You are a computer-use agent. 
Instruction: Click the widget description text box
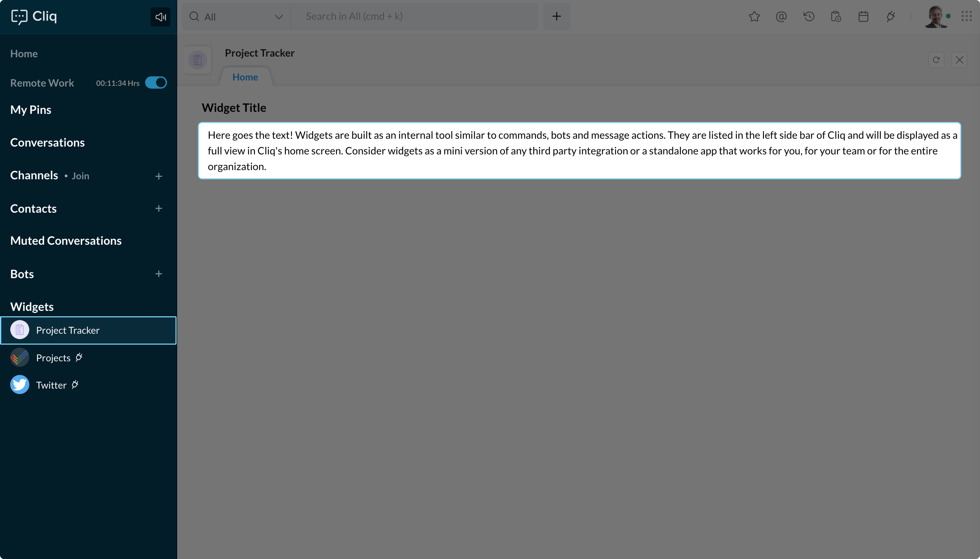click(x=579, y=150)
